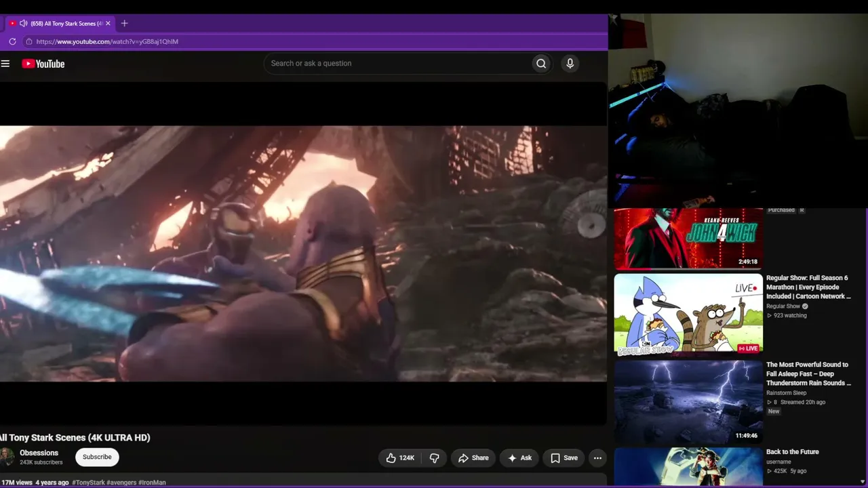Open a new browser tab
This screenshot has width=868, height=488.
click(124, 23)
